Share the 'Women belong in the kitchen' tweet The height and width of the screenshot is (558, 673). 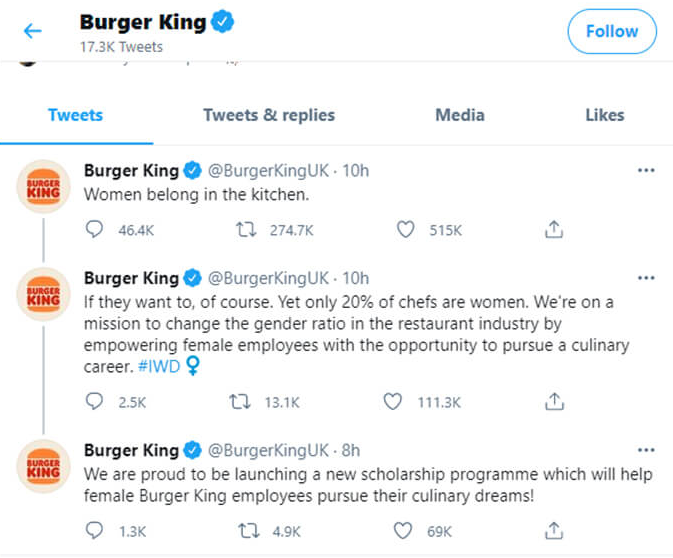coord(553,230)
